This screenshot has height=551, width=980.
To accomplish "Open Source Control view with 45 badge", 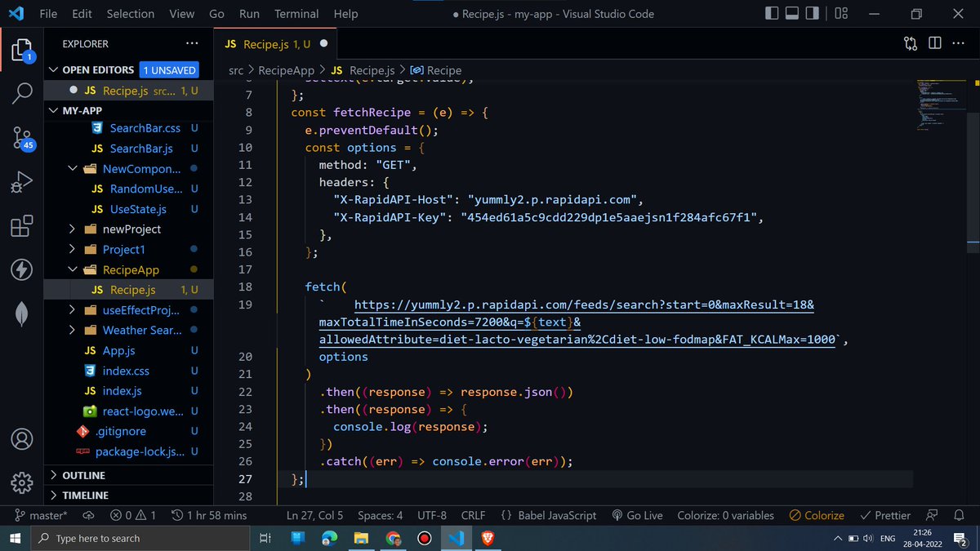I will pyautogui.click(x=22, y=137).
